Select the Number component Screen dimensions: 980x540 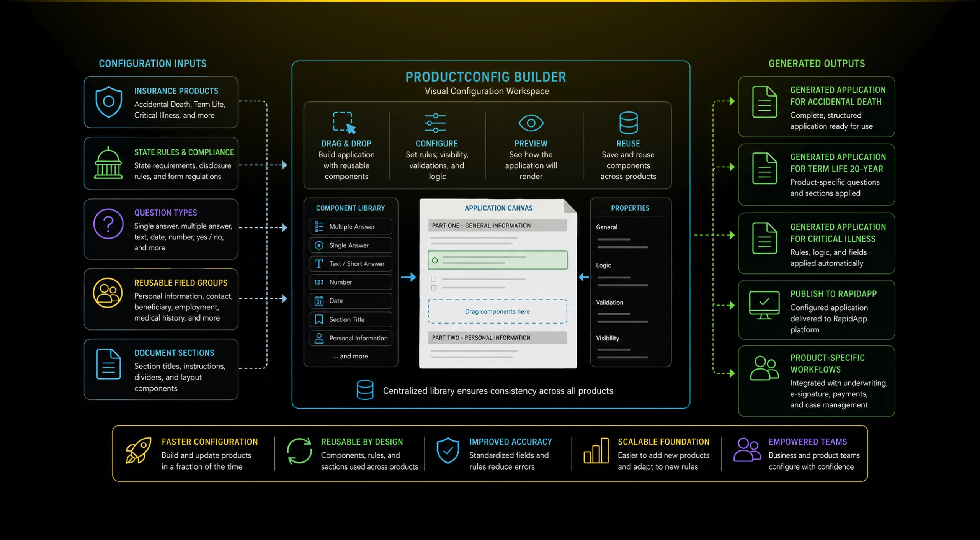[x=351, y=282]
